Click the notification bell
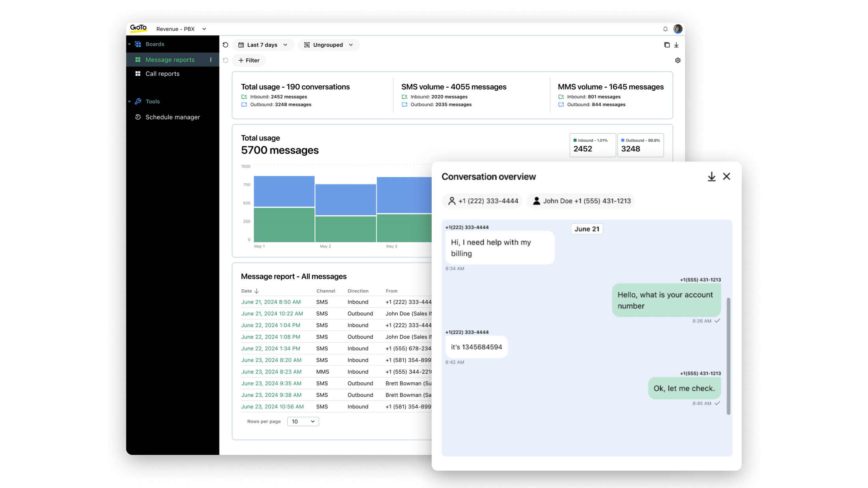The width and height of the screenshot is (868, 488). [x=666, y=28]
